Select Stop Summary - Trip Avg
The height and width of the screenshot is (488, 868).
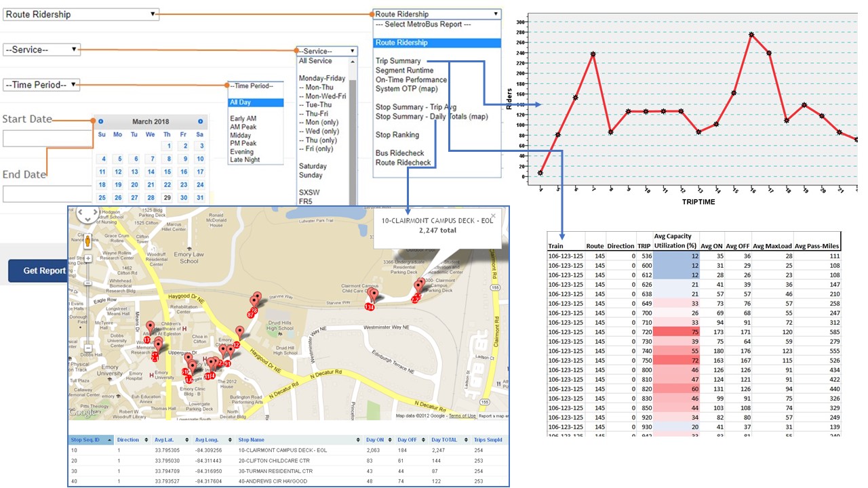pyautogui.click(x=416, y=107)
